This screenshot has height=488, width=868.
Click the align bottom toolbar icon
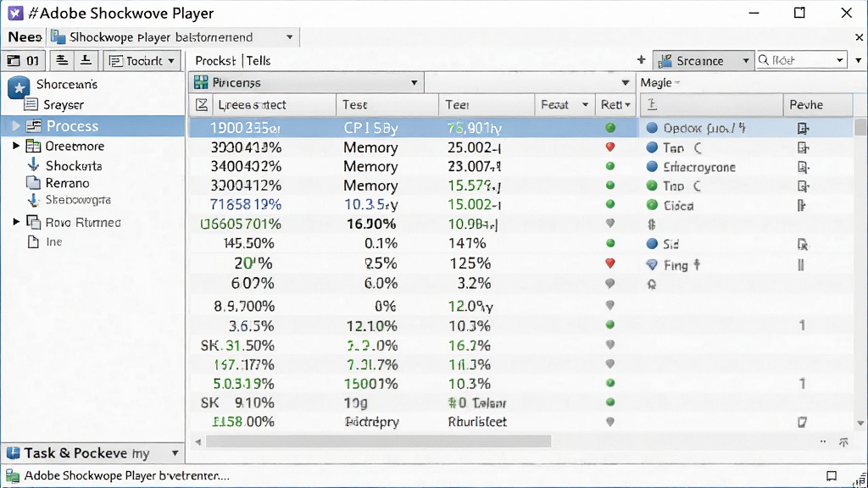coord(86,60)
